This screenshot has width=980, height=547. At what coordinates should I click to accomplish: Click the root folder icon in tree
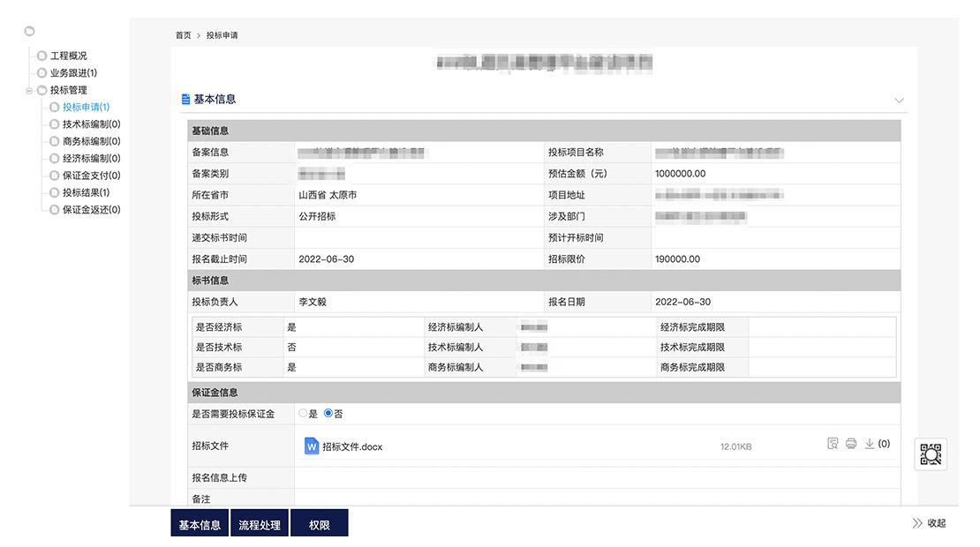(x=29, y=31)
